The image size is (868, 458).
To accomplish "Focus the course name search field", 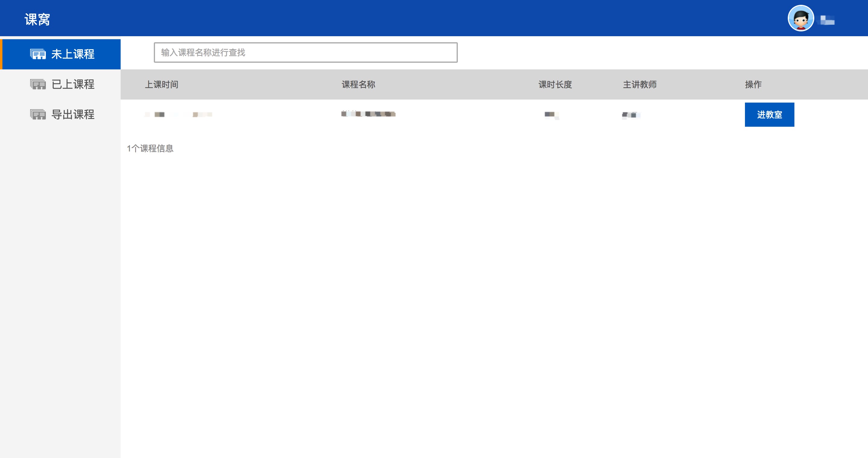I will (305, 52).
